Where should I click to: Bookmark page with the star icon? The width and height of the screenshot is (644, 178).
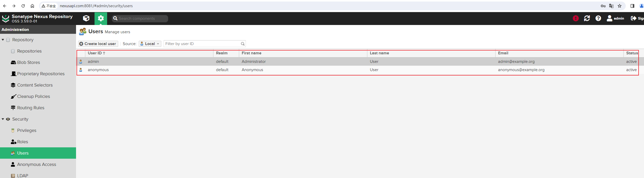[620, 6]
